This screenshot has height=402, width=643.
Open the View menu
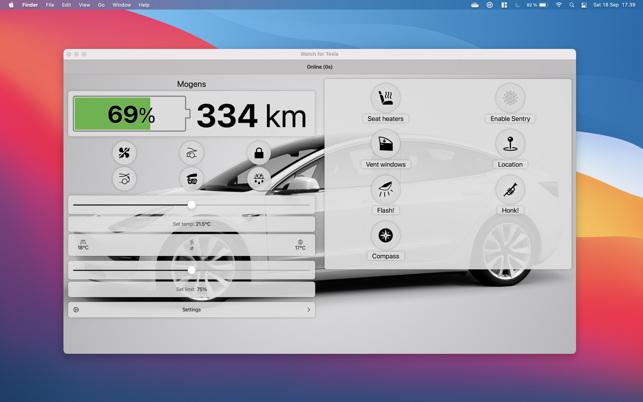84,5
